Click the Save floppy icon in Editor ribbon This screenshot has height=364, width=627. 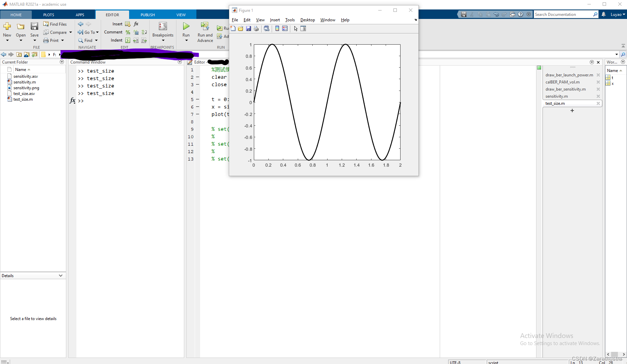34,26
